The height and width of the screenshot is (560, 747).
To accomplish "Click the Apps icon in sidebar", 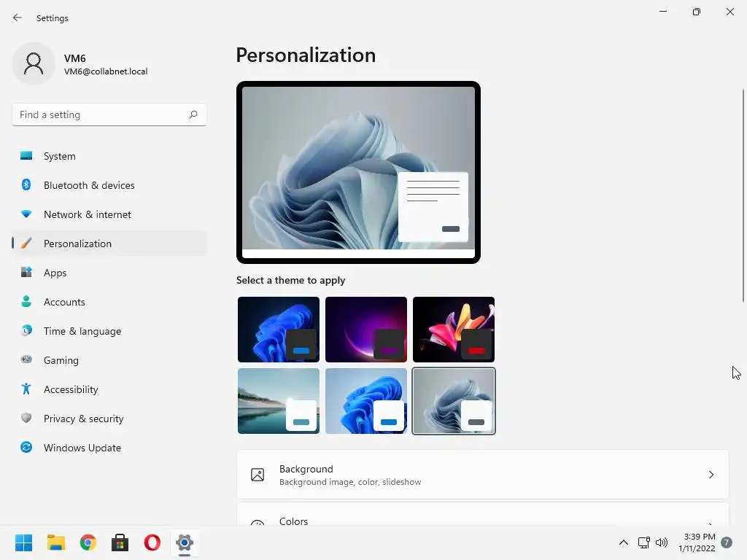I will [26, 273].
